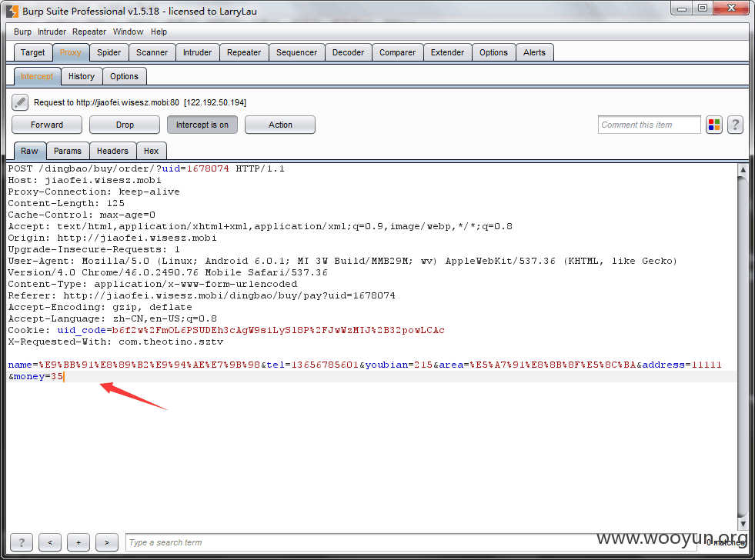Image resolution: width=755 pixels, height=560 pixels.
Task: Click the request editor scrollbar down arrow
Action: point(743,524)
